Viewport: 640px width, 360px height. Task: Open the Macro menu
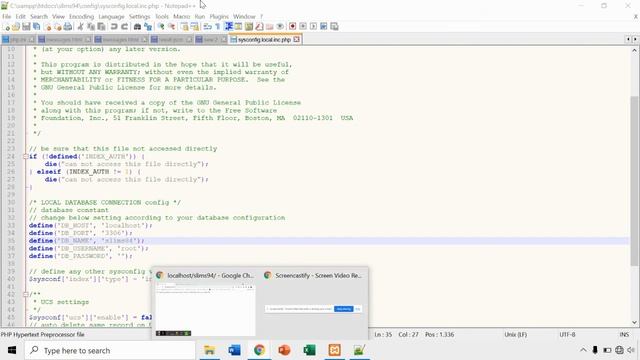click(181, 16)
